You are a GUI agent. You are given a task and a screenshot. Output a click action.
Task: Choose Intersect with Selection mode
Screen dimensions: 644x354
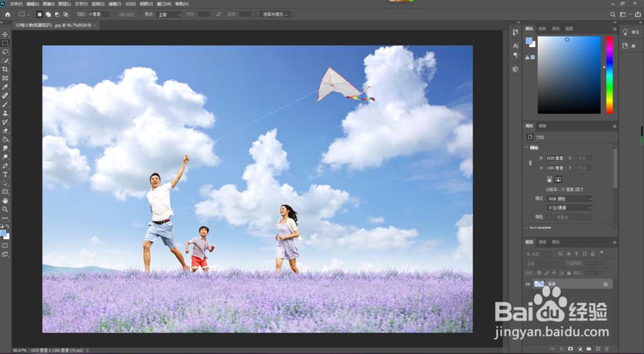click(x=66, y=14)
